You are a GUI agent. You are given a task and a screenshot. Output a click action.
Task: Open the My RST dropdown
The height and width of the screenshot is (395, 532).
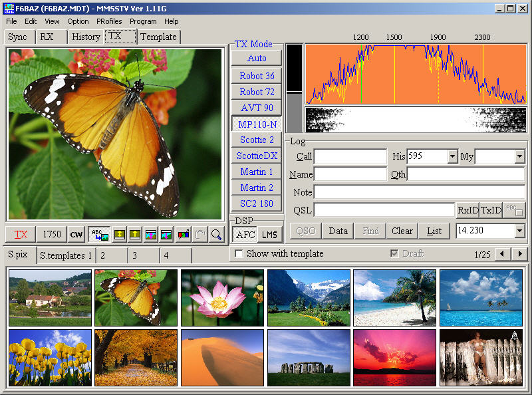pos(519,157)
